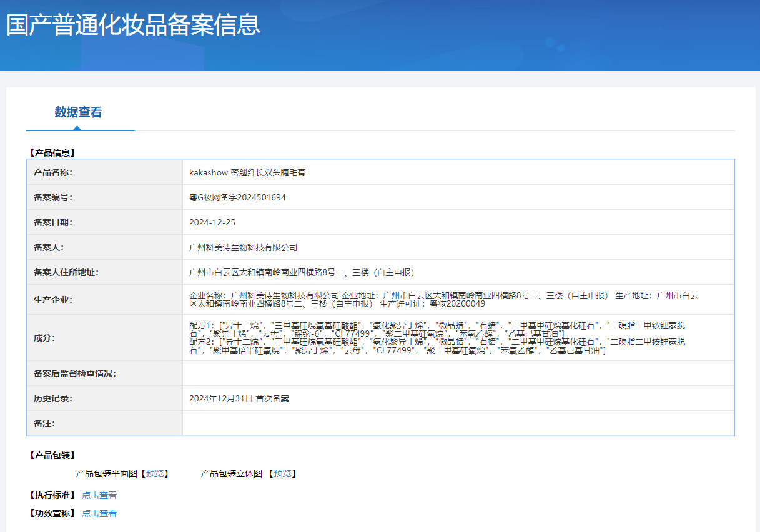
Task: Click the 配方2 ingredient list text
Action: 437,347
